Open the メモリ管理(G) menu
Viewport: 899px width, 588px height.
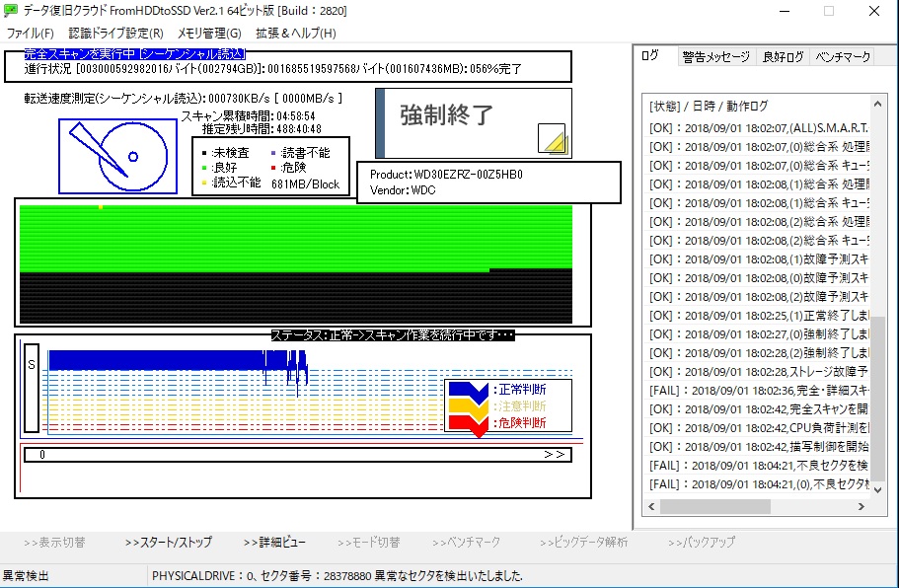[209, 34]
